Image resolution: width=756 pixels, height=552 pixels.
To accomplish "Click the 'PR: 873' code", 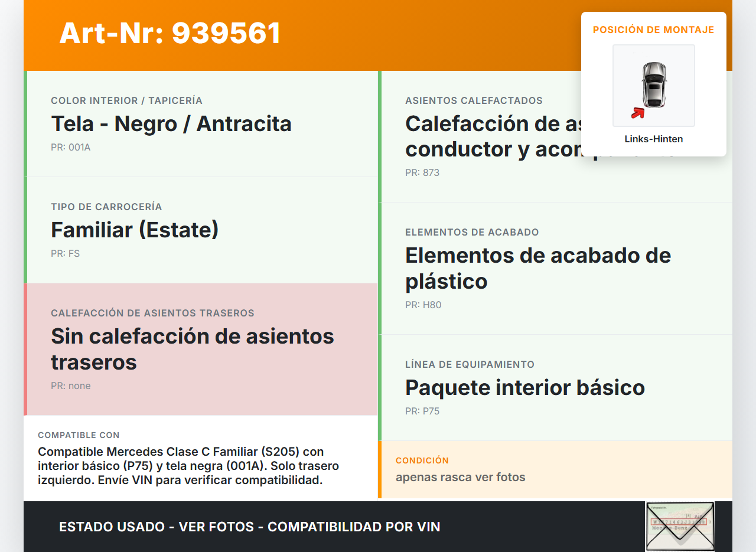I will point(422,173).
